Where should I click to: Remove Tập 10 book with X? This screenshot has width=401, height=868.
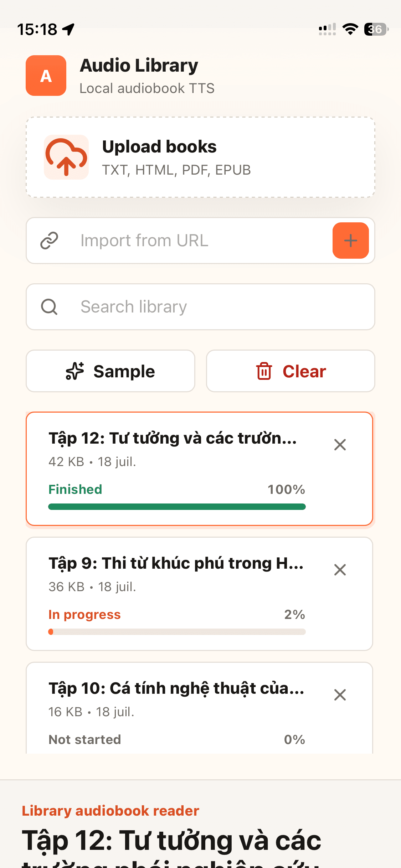click(340, 695)
